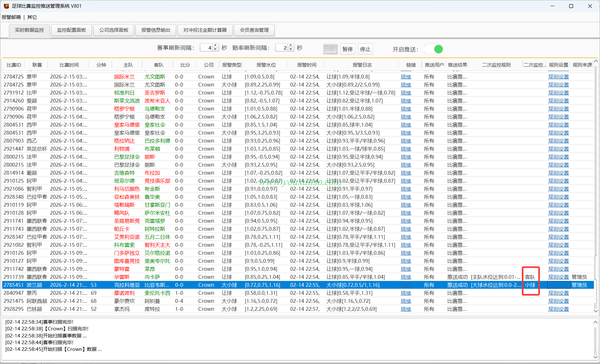Switch to 报警信息输出 tab
This screenshot has width=600, height=364.
click(156, 30)
